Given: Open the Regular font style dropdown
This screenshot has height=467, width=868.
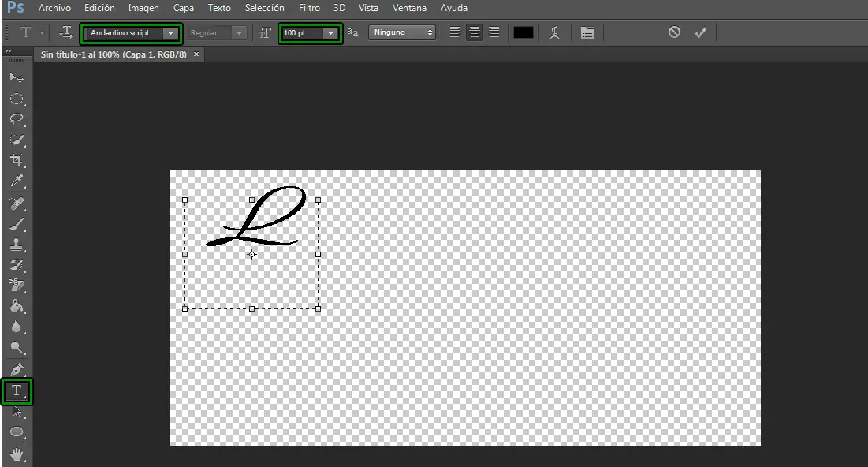Looking at the screenshot, I should pyautogui.click(x=239, y=33).
